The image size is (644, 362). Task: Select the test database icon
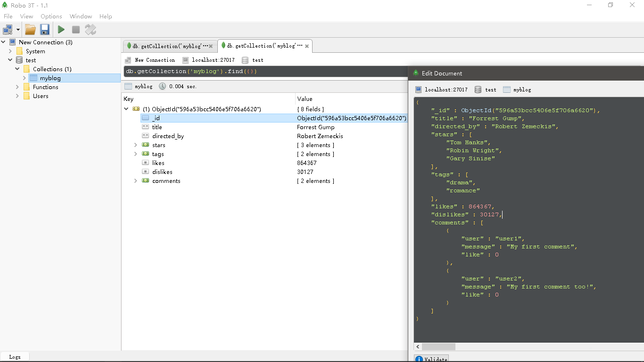coord(19,60)
